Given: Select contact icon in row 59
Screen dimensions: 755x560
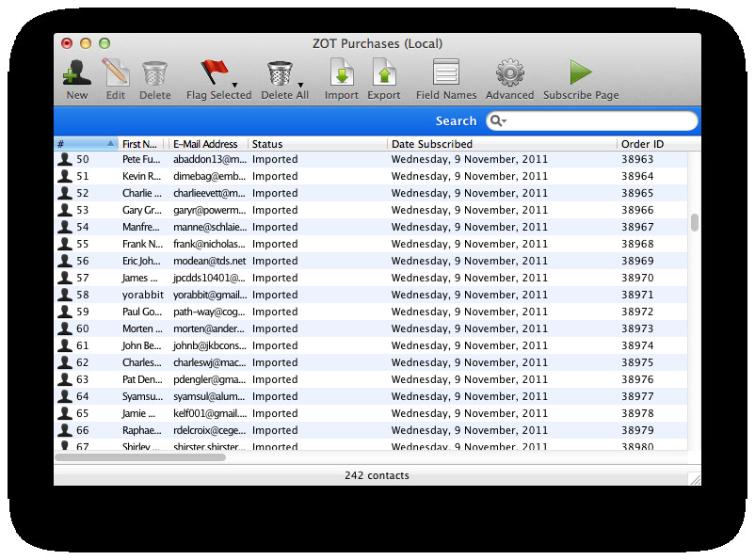Looking at the screenshot, I should (x=65, y=312).
